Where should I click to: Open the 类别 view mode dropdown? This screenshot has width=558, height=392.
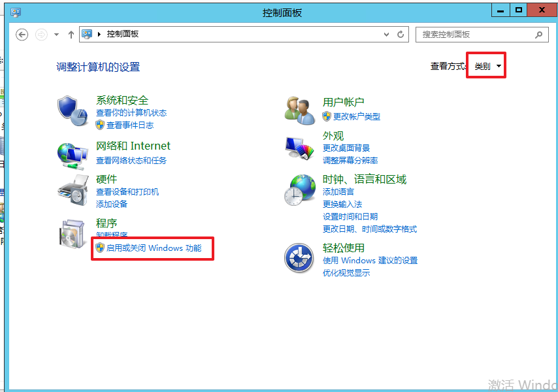tap(487, 66)
